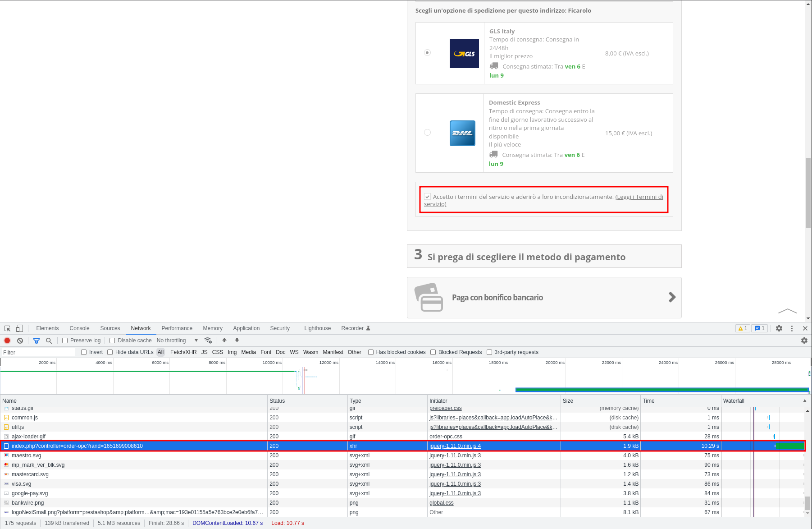Click the inspect element picker icon
Screen dimensions: 812x529
8,328
